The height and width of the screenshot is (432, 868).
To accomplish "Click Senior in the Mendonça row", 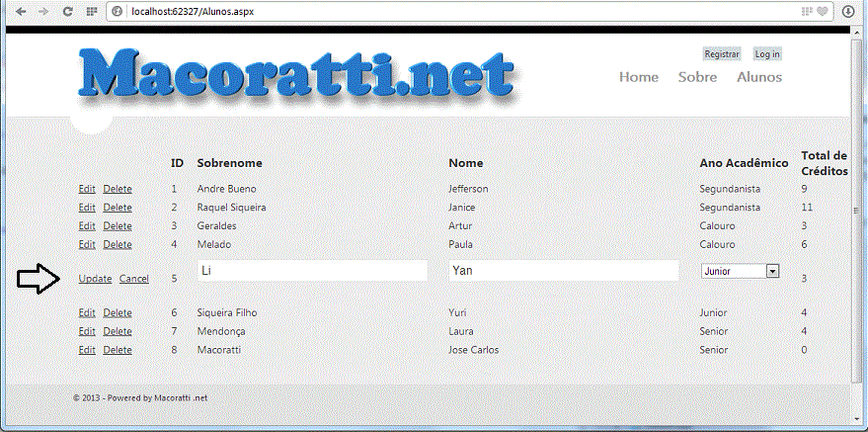I will (714, 331).
